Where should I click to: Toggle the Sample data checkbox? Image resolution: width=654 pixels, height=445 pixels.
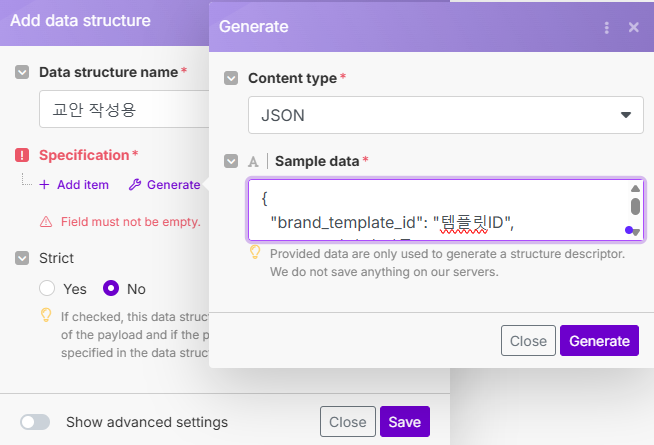pos(231,160)
